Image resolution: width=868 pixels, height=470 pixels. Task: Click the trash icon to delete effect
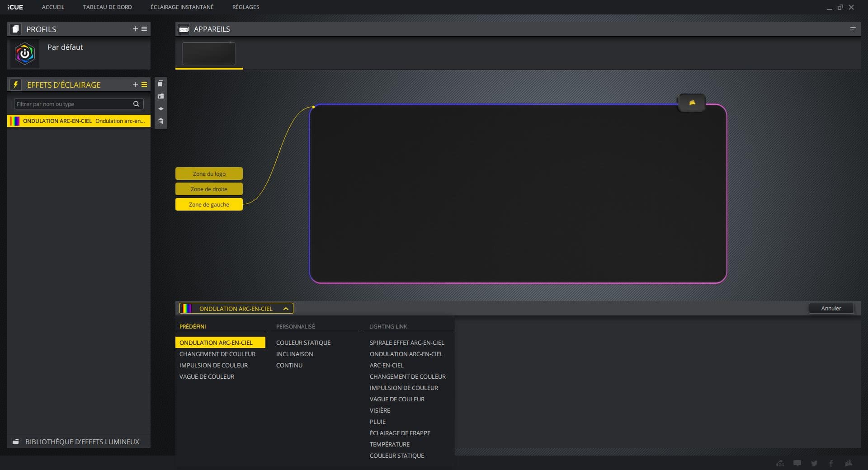click(x=160, y=122)
